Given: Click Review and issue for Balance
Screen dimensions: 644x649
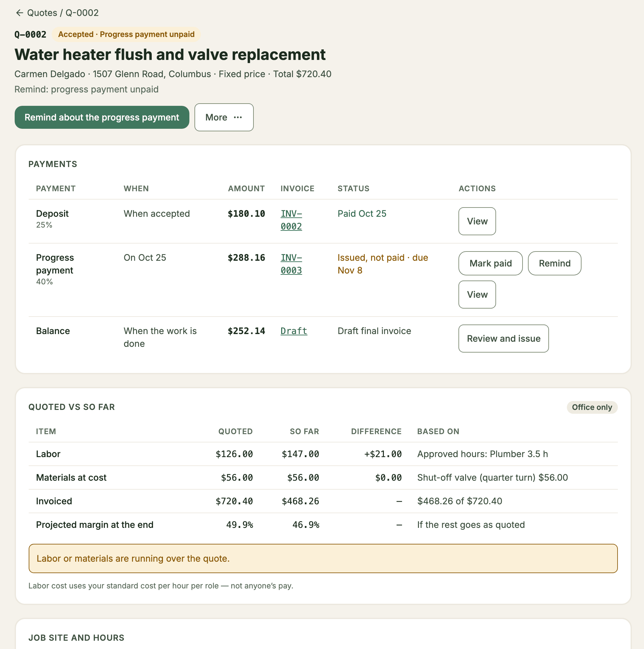Looking at the screenshot, I should (503, 338).
